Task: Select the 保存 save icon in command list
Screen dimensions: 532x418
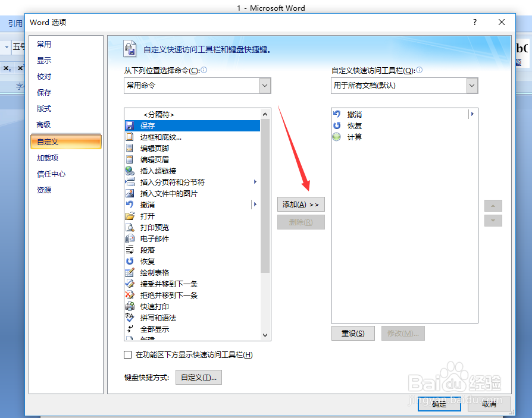Action: click(x=130, y=126)
